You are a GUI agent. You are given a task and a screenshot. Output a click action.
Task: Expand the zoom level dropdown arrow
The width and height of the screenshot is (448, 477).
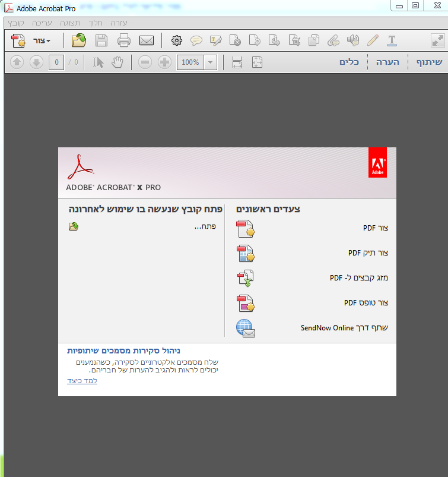(210, 62)
